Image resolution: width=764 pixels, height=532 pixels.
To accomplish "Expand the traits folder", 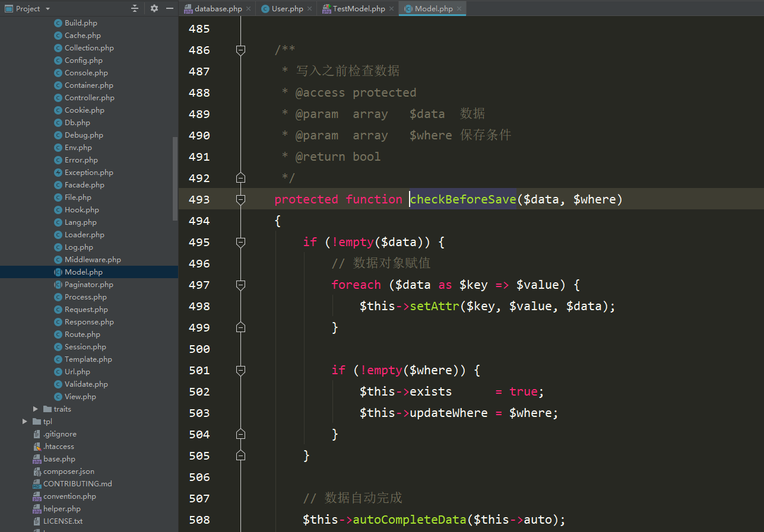I will [36, 409].
